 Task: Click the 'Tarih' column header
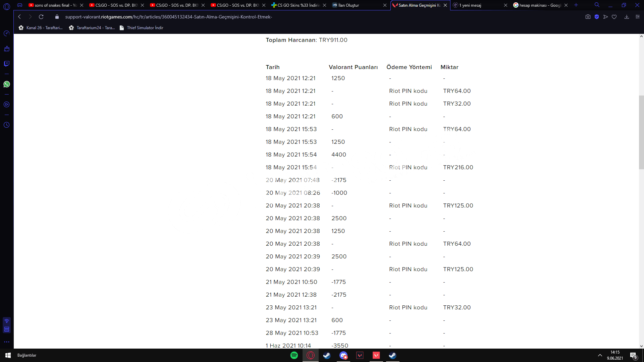pos(273,67)
